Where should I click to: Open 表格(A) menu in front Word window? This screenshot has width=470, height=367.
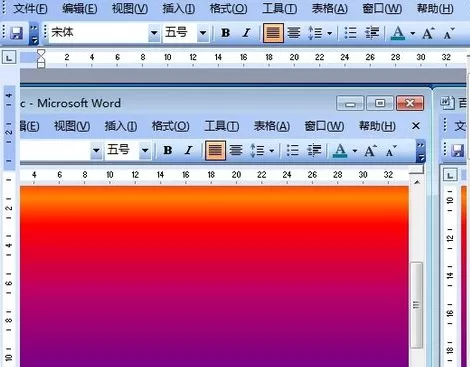(272, 126)
